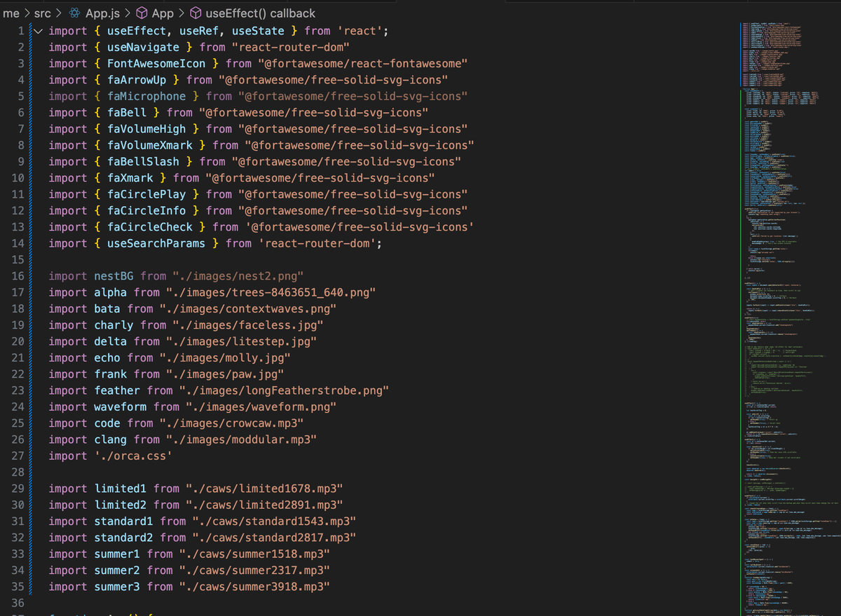Click the cube symbol icon before App
The image size is (841, 616).
(142, 13)
